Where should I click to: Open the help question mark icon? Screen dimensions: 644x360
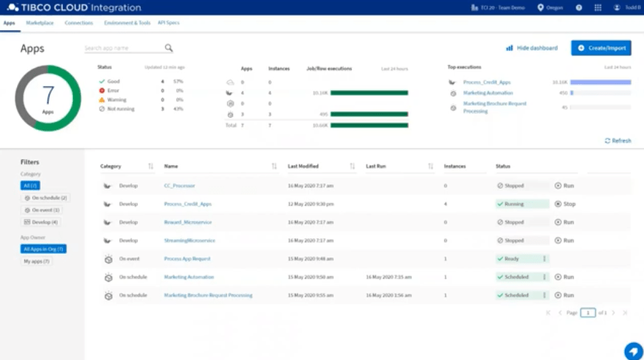point(578,7)
